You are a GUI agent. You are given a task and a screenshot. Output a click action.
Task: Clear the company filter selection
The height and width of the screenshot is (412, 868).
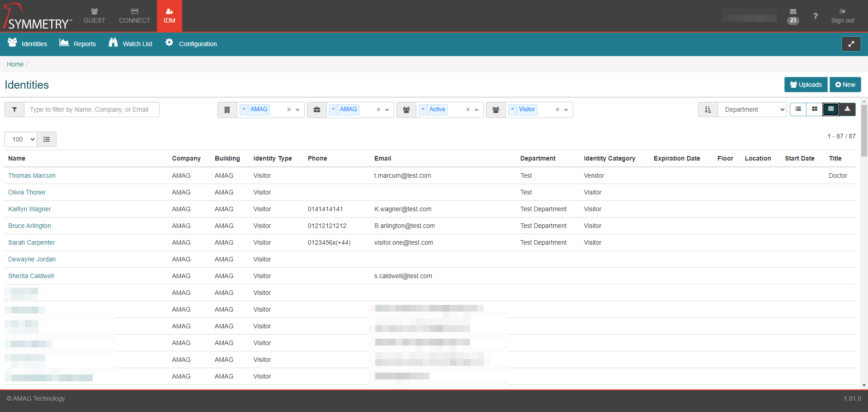click(x=378, y=109)
